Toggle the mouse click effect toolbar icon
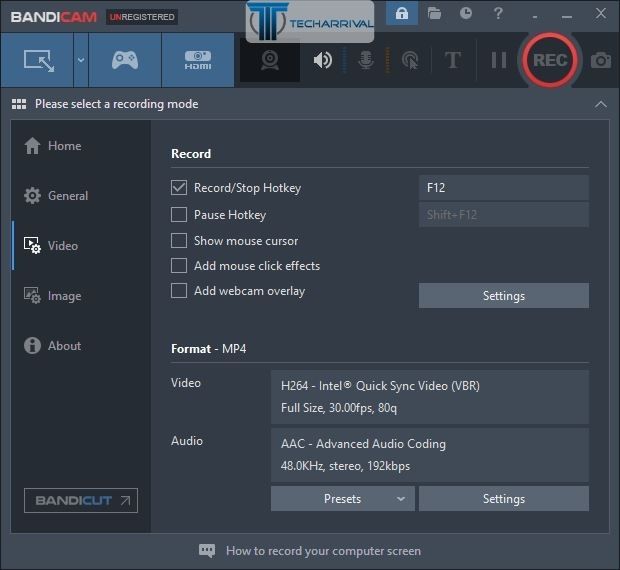The height and width of the screenshot is (570, 620). point(410,60)
